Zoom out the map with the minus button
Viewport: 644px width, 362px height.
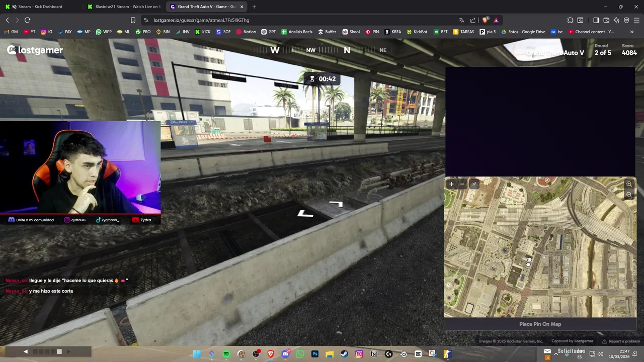point(462,184)
